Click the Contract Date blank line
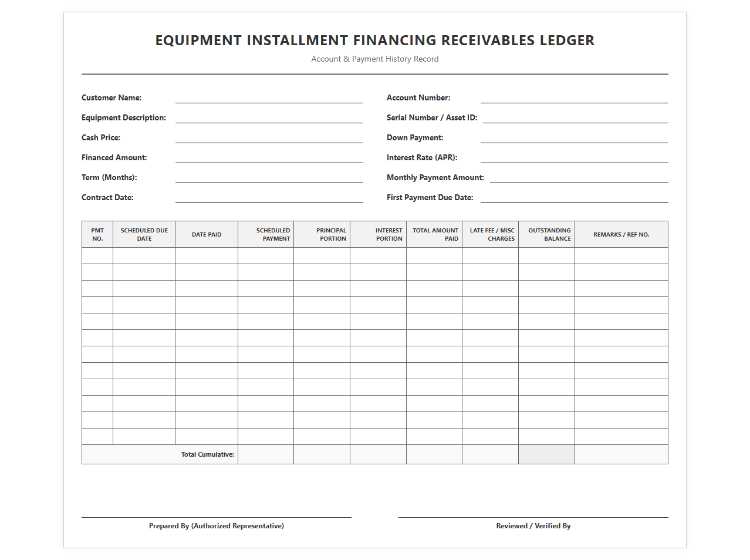 pyautogui.click(x=269, y=197)
